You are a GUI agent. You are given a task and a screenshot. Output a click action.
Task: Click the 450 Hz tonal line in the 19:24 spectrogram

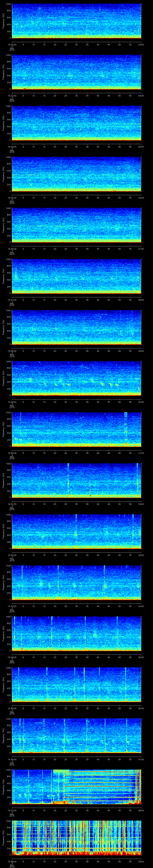coord(76,124)
